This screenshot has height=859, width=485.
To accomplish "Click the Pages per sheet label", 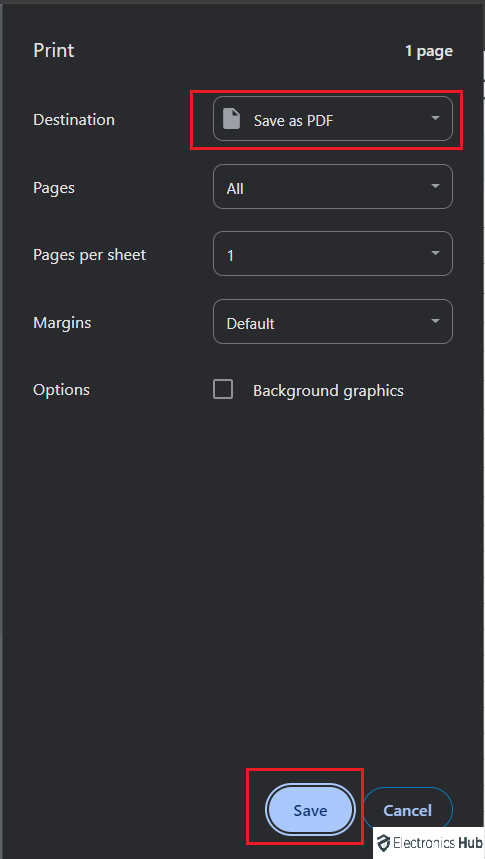I will click(90, 255).
